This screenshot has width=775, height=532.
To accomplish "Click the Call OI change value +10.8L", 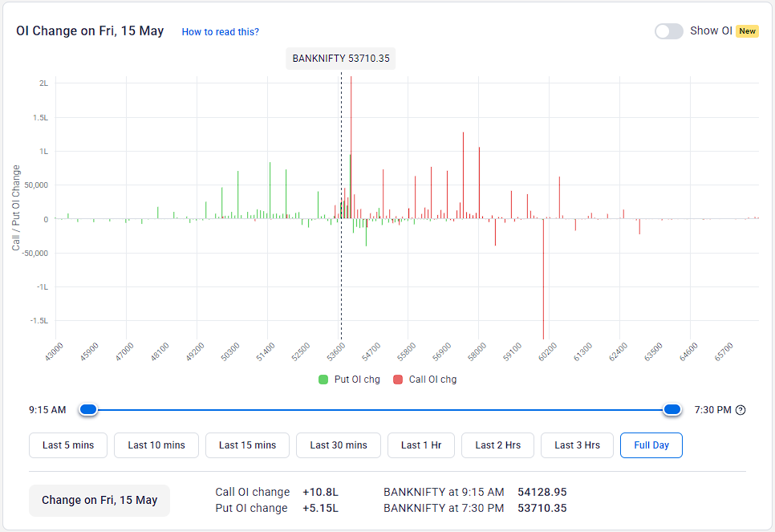I will click(320, 492).
